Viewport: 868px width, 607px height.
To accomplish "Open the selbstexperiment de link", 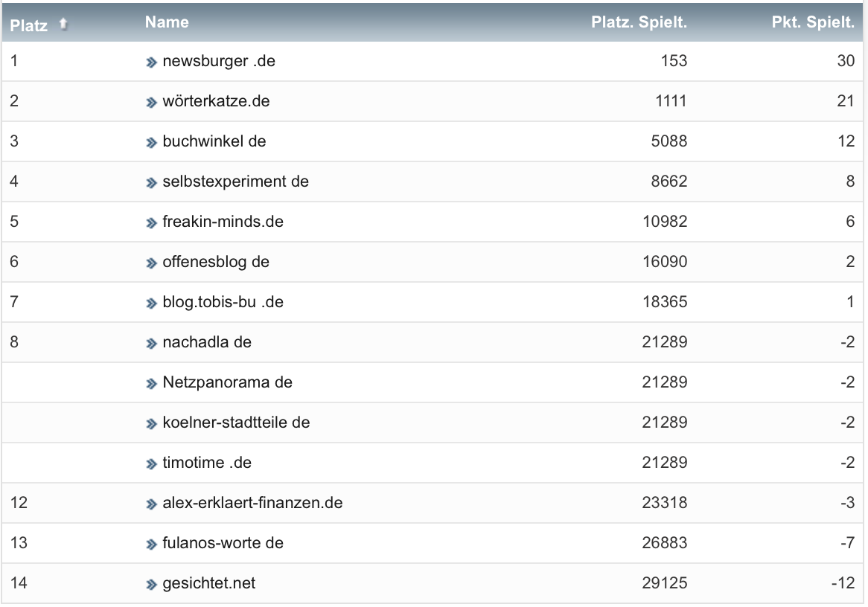I will 235,182.
